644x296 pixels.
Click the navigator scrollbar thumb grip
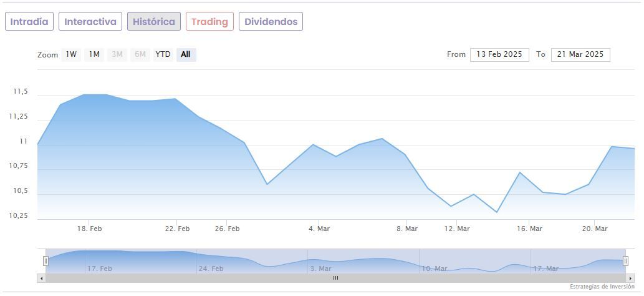[335, 278]
